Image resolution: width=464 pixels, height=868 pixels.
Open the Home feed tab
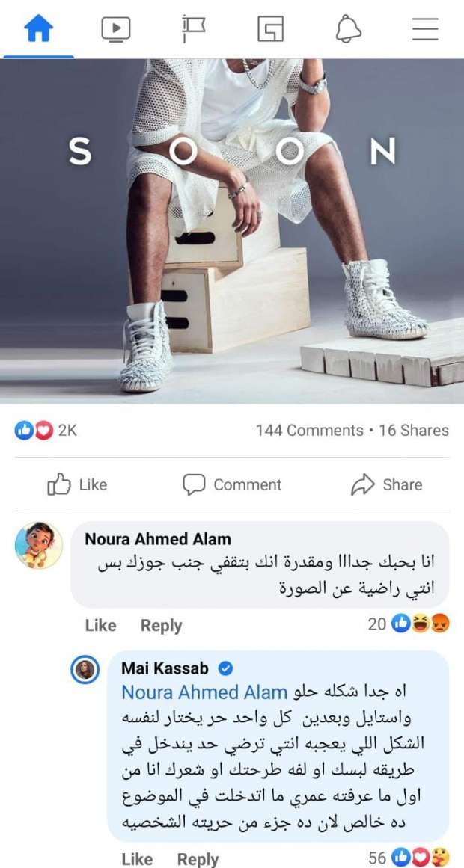click(38, 29)
